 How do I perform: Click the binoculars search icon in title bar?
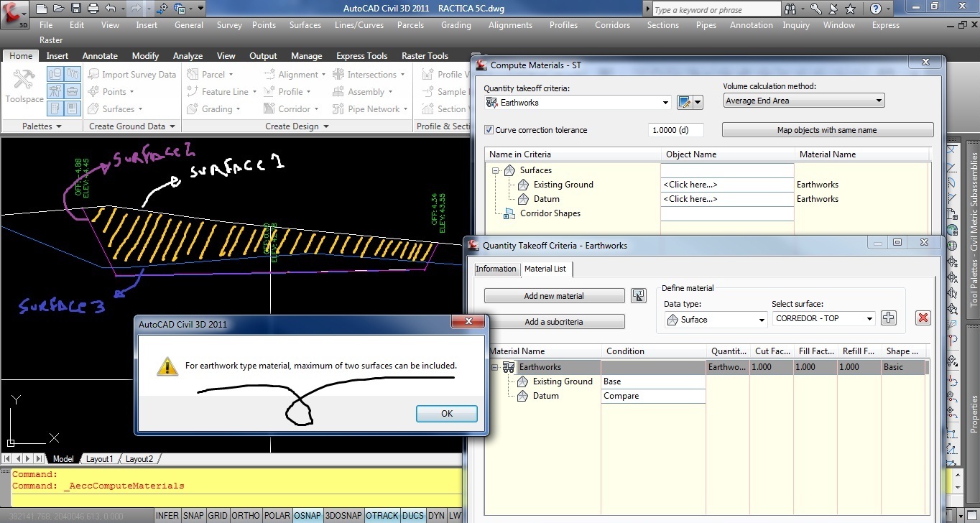(x=791, y=9)
